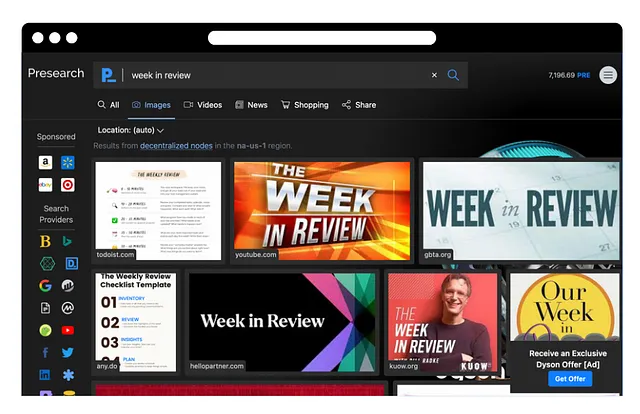Click the browser address bar
640x414 pixels.
pos(322,38)
